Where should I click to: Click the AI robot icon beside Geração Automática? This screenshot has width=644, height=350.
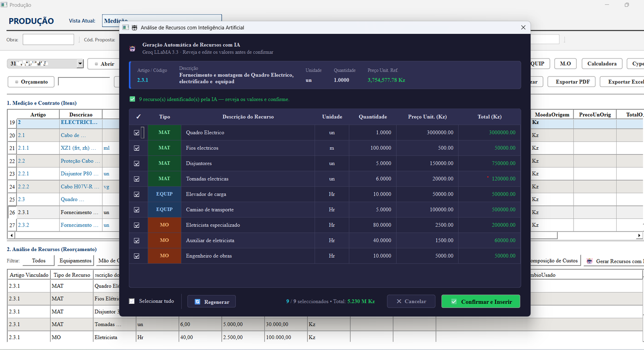[x=132, y=49]
